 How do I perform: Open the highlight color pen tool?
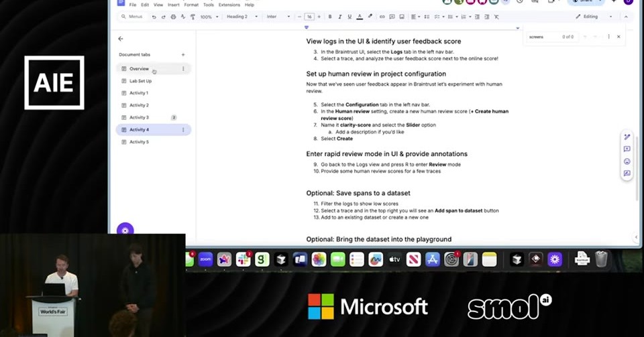370,17
